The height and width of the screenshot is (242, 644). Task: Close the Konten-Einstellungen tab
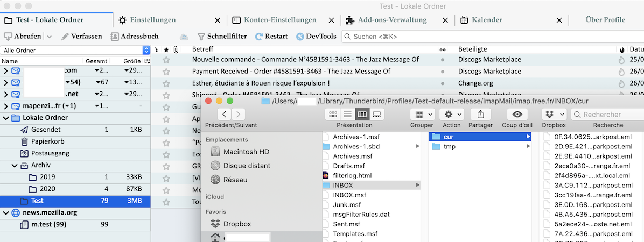tap(332, 20)
